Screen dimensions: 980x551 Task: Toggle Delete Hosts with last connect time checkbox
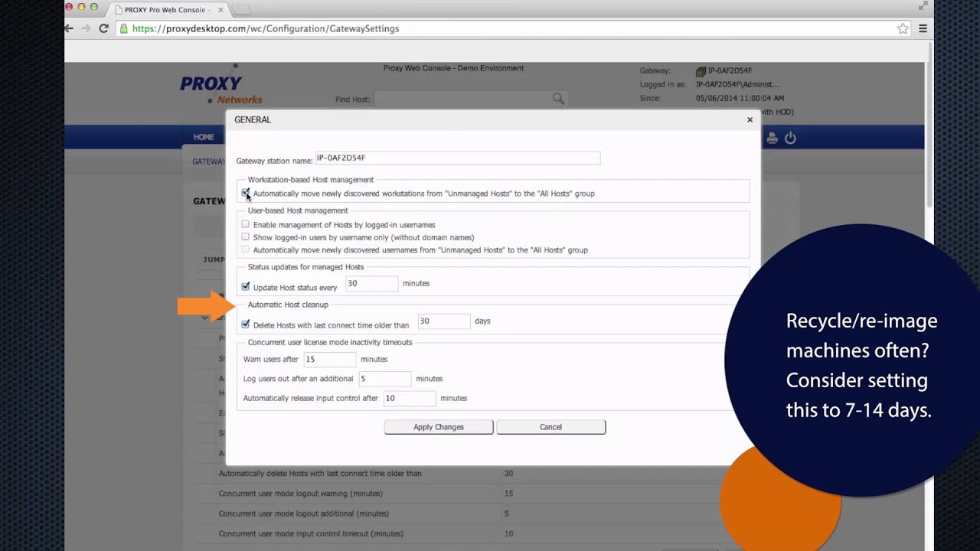tap(245, 324)
